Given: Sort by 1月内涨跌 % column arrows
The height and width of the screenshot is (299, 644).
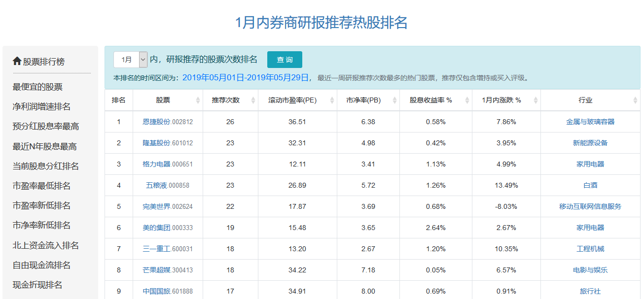Looking at the screenshot, I should pos(536,100).
